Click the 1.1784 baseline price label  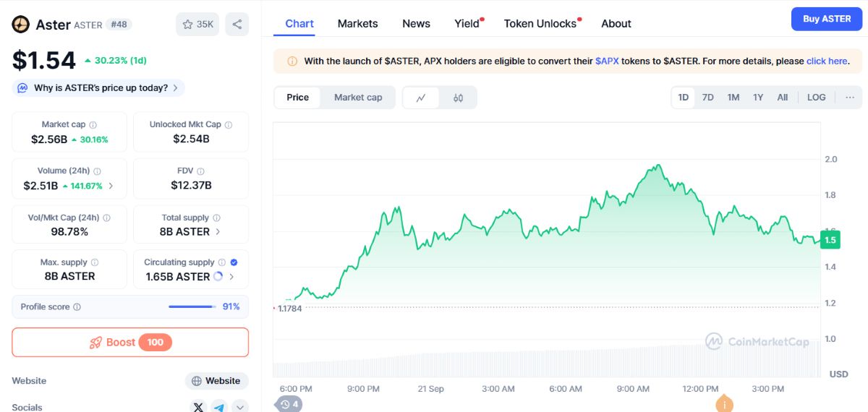289,308
